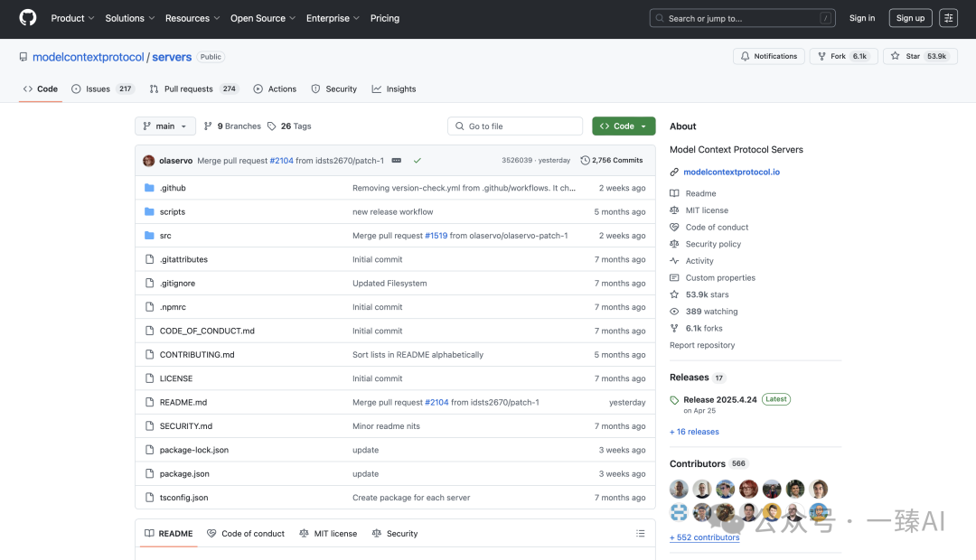Open Custom properties in About
Image resolution: width=976 pixels, height=560 pixels.
coord(720,277)
